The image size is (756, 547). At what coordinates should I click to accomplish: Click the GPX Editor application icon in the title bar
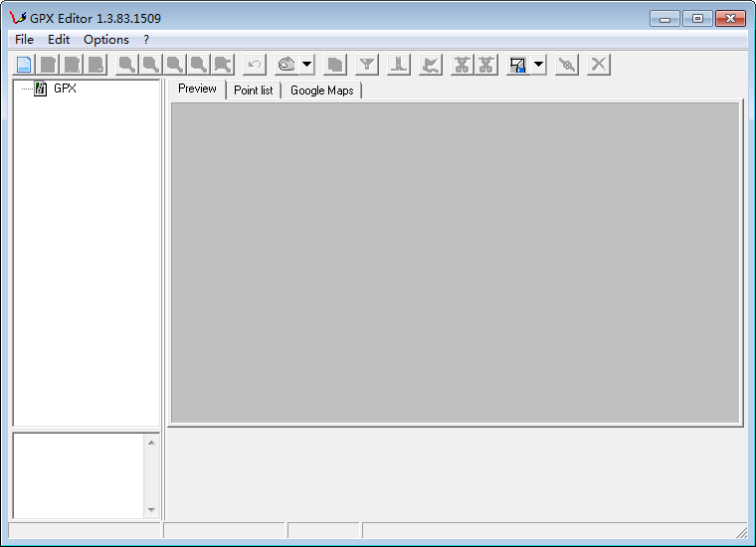point(18,18)
